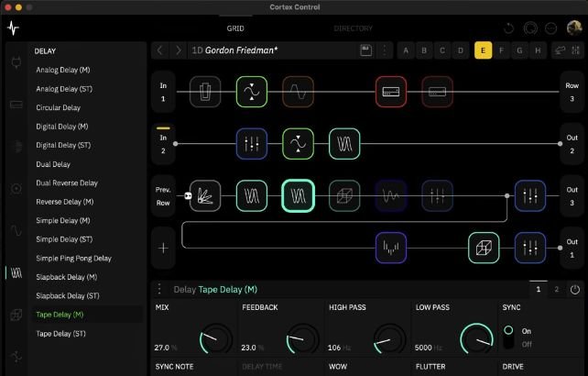
Task: Switch to the GRID tab
Action: (235, 28)
